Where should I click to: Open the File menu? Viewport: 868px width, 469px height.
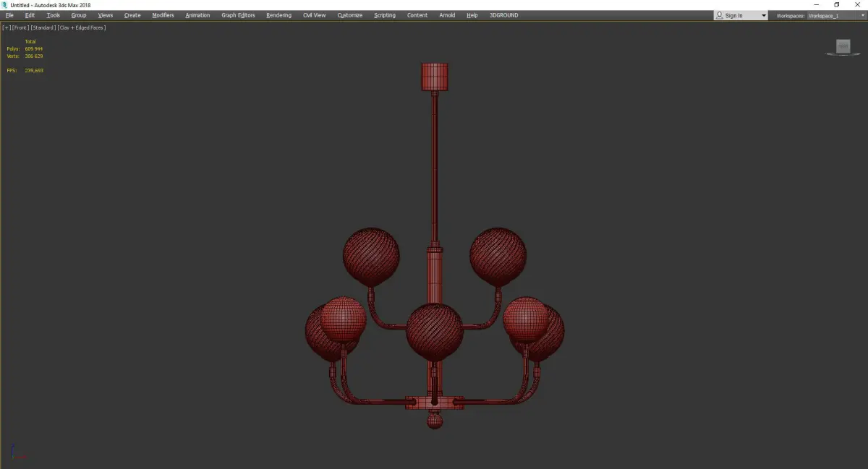(x=9, y=15)
